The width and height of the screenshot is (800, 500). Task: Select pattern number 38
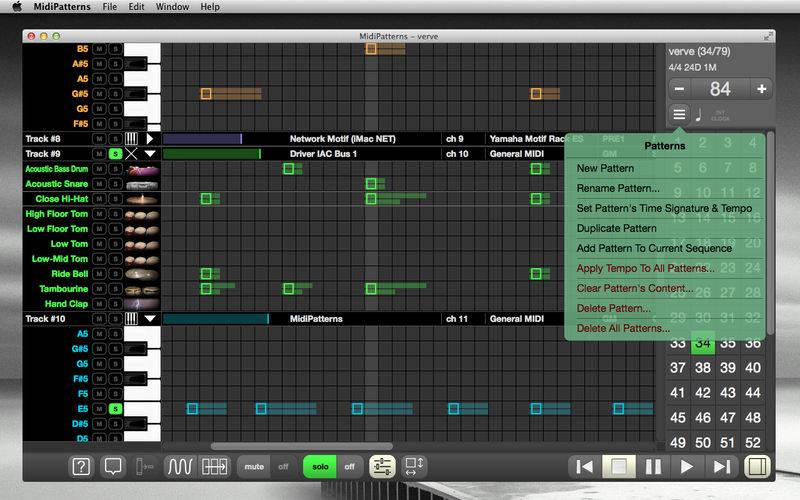[704, 368]
